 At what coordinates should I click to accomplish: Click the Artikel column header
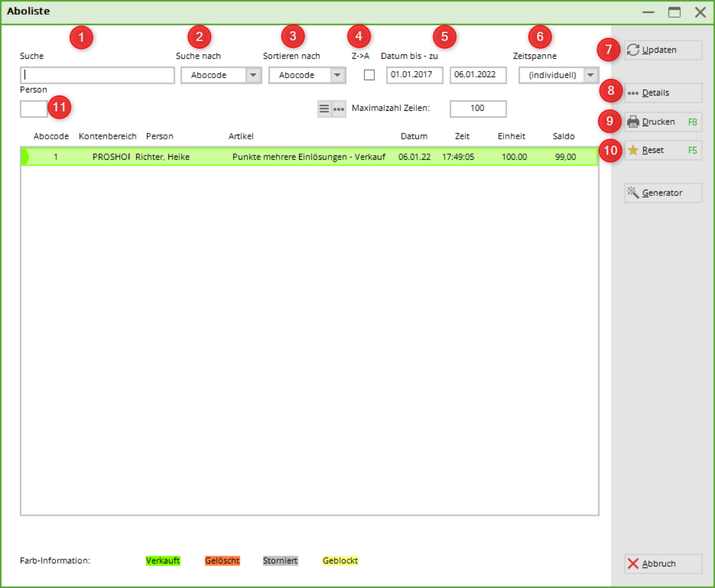click(x=241, y=136)
